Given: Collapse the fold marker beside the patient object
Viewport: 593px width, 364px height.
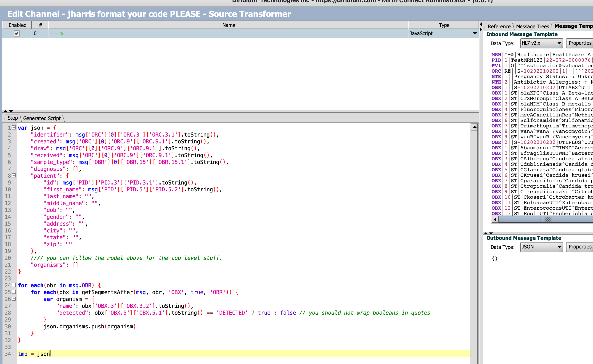Looking at the screenshot, I should (x=14, y=176).
